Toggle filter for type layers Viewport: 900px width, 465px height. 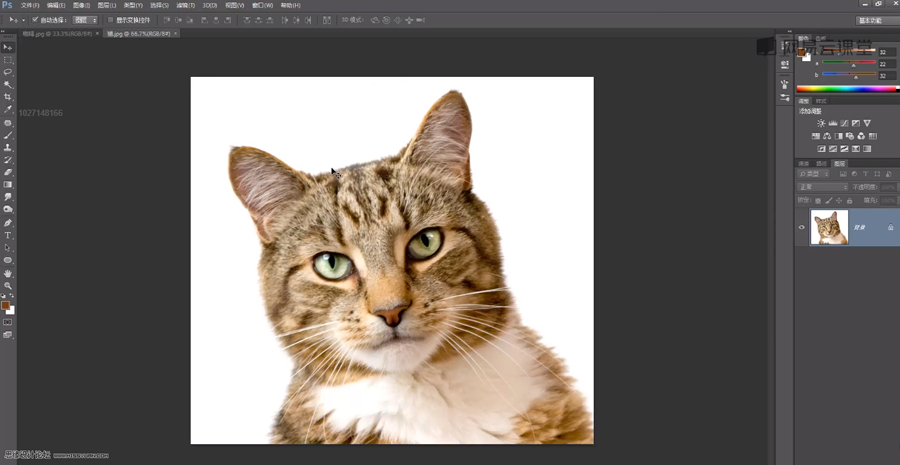pyautogui.click(x=866, y=174)
